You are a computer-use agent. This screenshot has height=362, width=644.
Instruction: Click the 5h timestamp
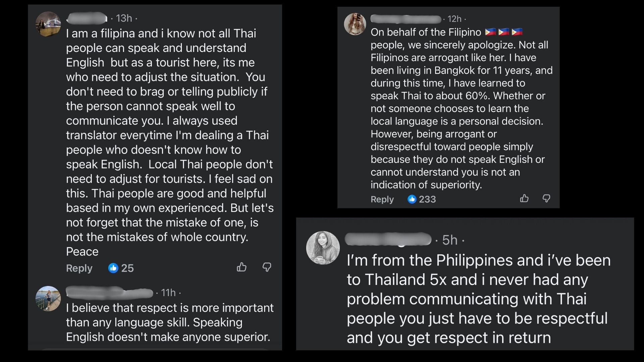[x=450, y=240]
